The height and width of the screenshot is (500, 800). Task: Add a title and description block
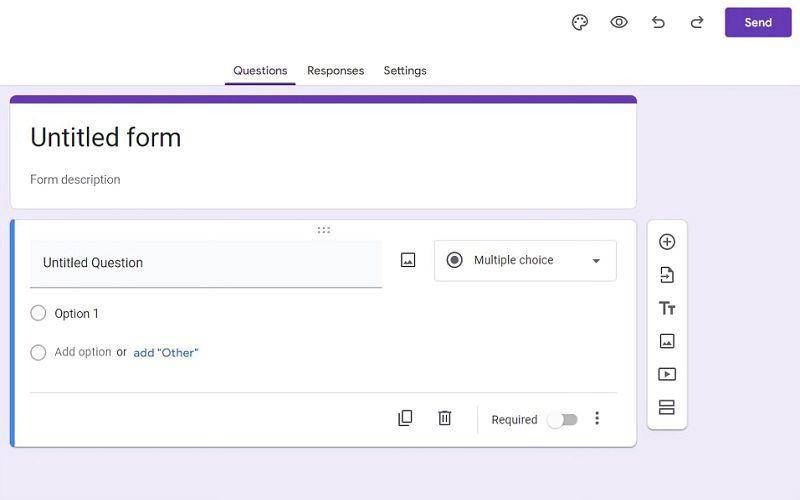[667, 308]
